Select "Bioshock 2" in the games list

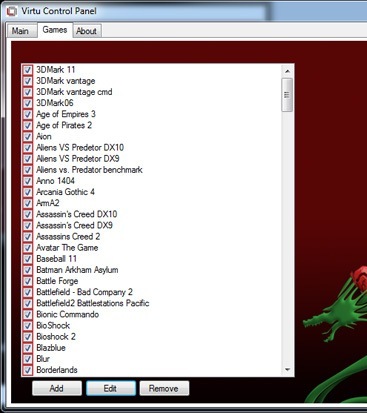pos(56,337)
